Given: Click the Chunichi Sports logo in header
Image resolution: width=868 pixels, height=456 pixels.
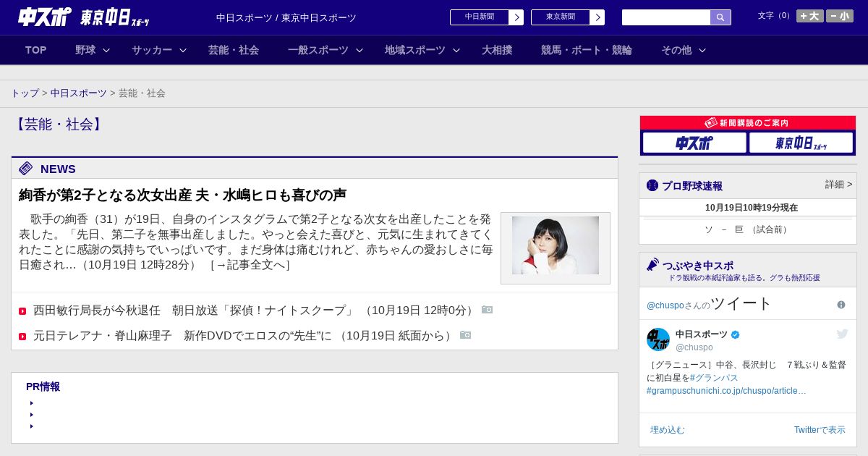Looking at the screenshot, I should (45, 17).
